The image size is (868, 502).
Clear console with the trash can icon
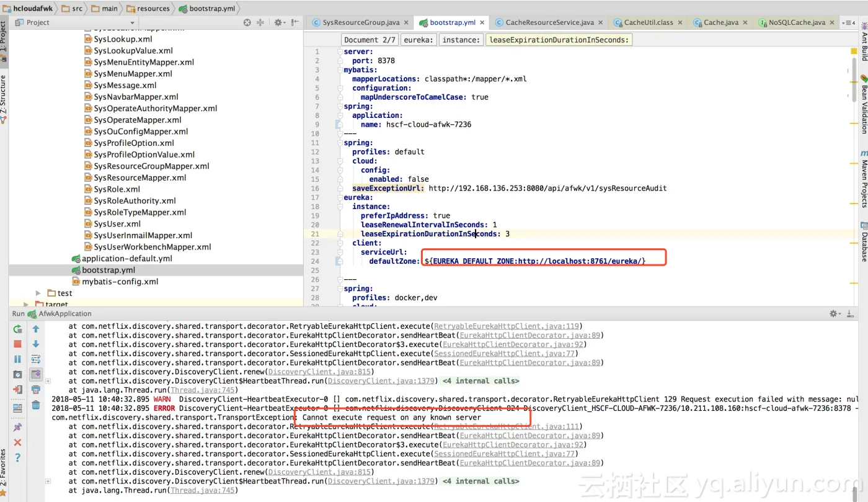point(36,405)
